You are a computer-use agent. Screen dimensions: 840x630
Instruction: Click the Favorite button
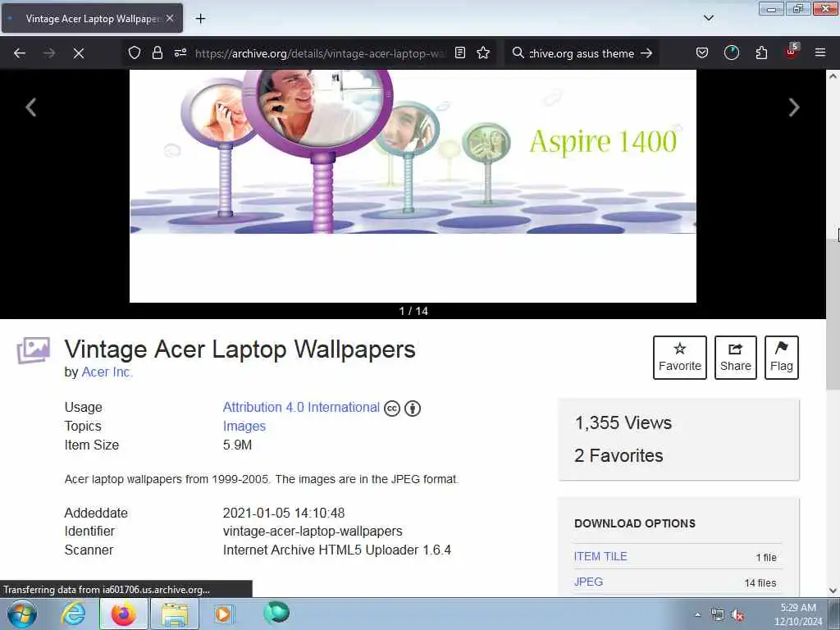pyautogui.click(x=680, y=358)
